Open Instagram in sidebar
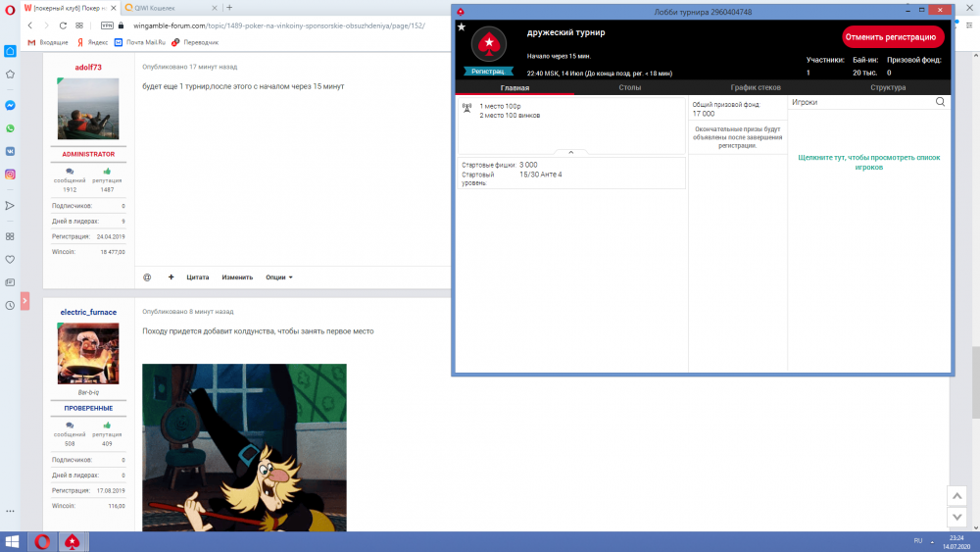 click(x=10, y=175)
